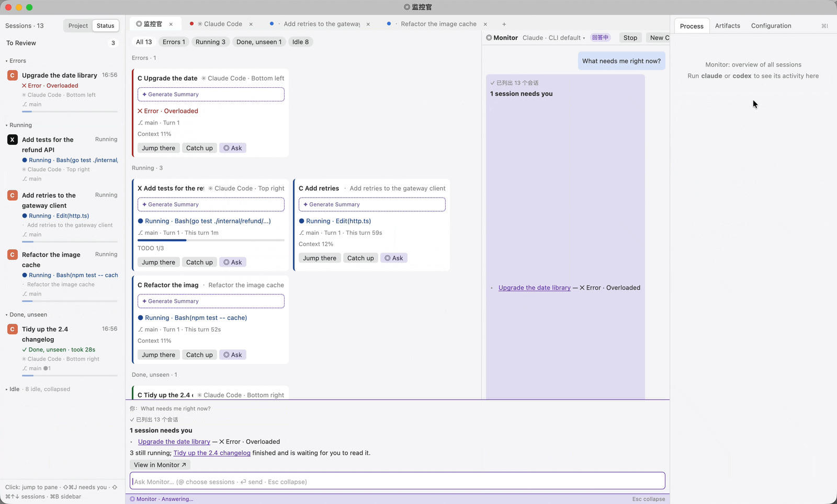Click progress bar under Tidy up changelog session
This screenshot has height=504, width=837.
[70, 376]
